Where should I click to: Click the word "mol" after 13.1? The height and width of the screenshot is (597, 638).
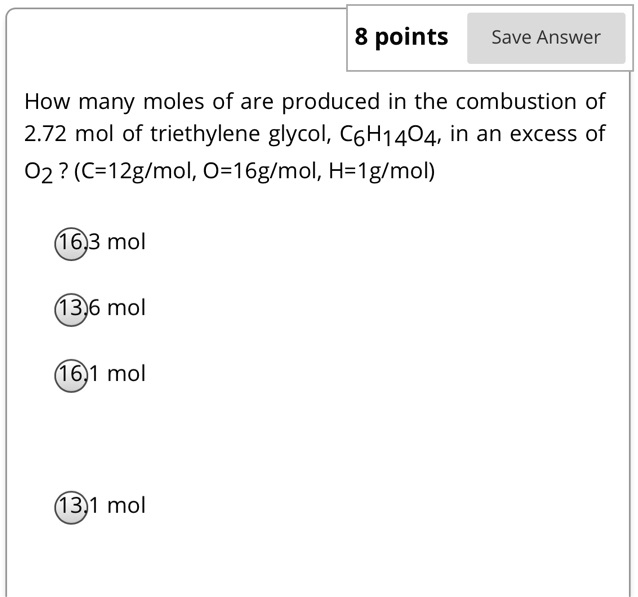tap(126, 506)
